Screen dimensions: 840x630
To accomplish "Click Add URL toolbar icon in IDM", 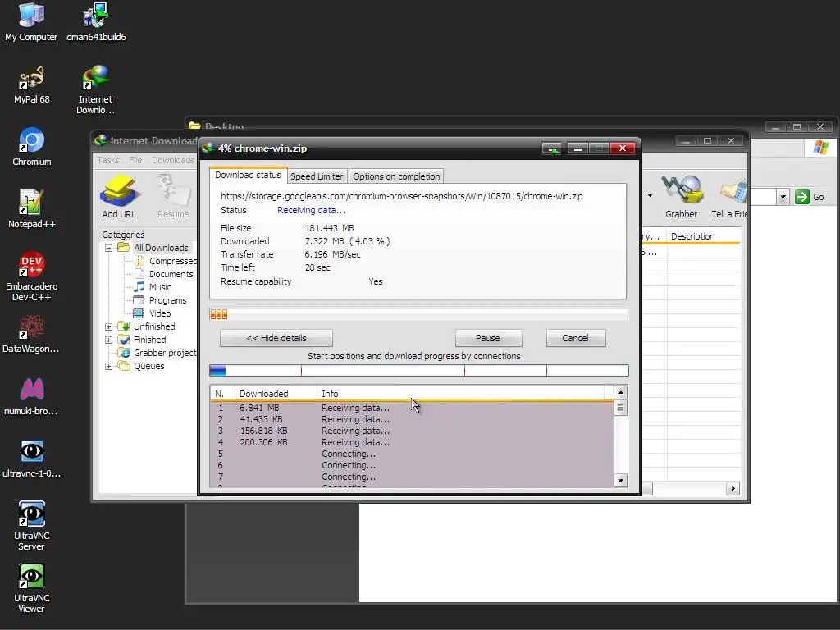I will tap(119, 197).
